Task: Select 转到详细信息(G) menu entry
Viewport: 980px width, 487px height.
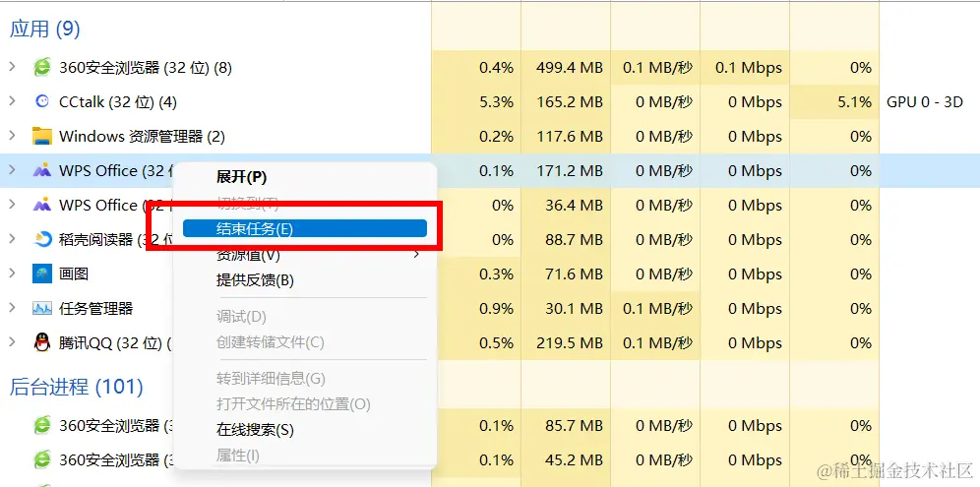Action: tap(271, 378)
